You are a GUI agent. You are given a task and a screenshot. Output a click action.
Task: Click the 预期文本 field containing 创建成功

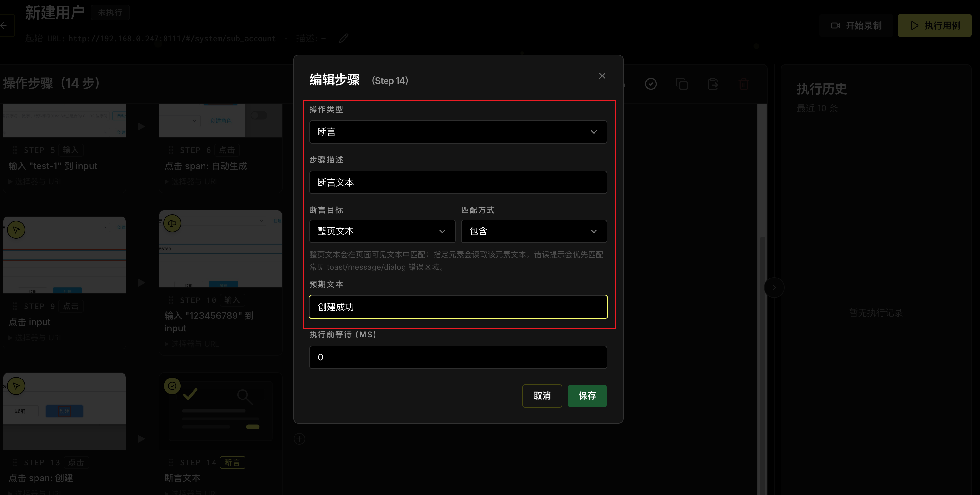click(458, 307)
